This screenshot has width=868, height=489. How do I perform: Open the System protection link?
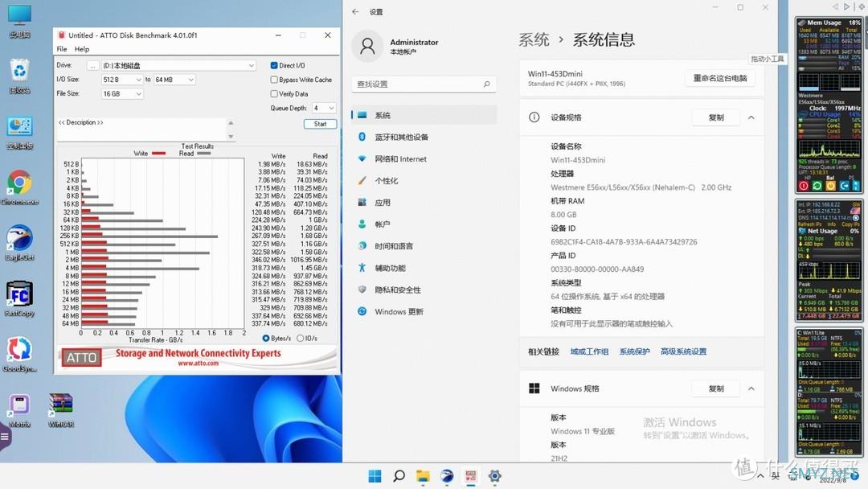point(634,351)
